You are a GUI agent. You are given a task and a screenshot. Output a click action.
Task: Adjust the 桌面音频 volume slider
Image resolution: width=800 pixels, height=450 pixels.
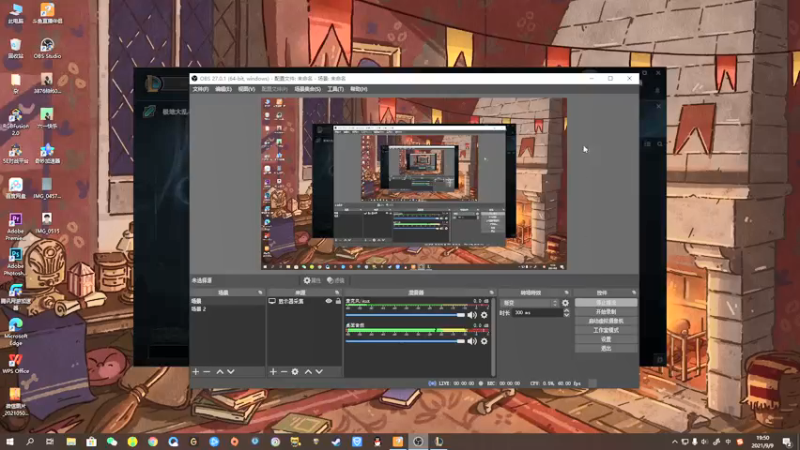point(405,341)
